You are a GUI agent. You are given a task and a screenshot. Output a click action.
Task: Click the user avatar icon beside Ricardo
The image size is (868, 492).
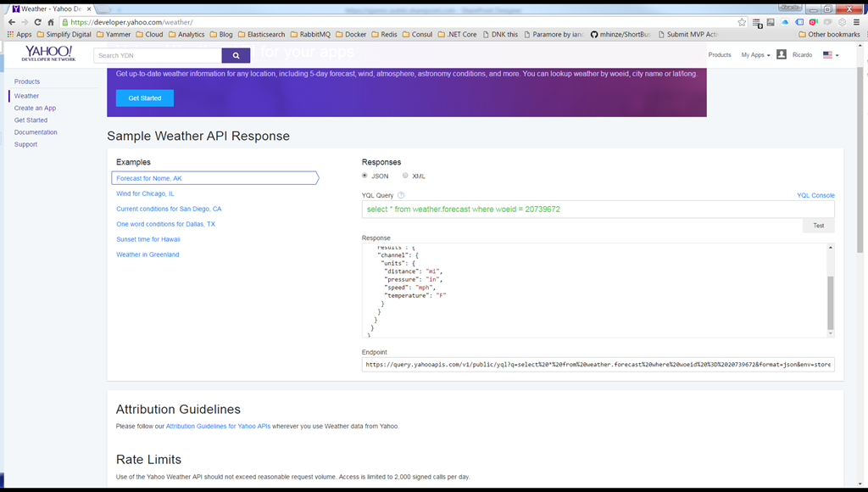pos(781,54)
